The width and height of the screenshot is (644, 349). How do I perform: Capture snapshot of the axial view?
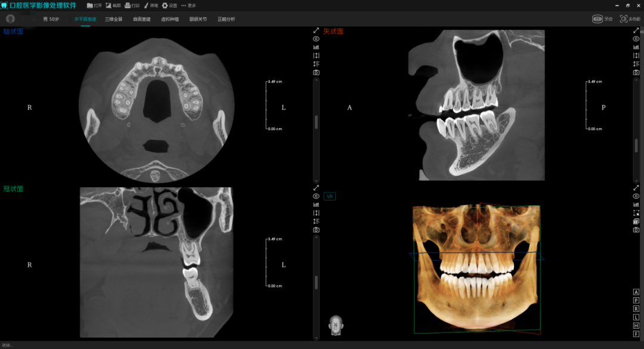316,72
